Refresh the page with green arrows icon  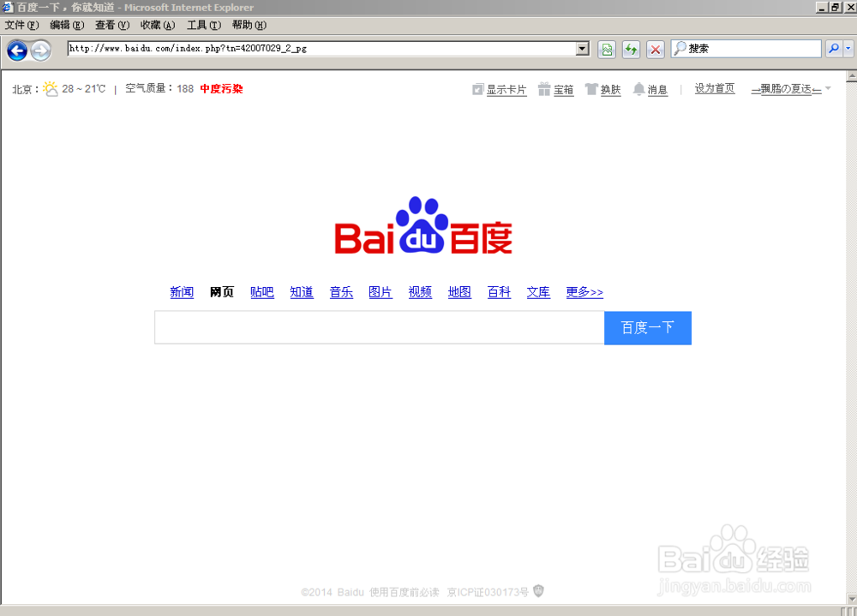pyautogui.click(x=632, y=50)
